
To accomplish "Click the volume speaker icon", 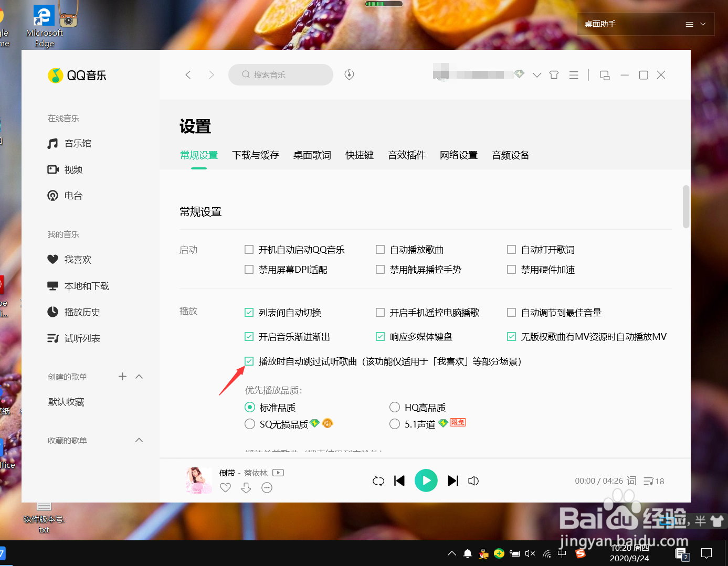I will click(x=473, y=480).
